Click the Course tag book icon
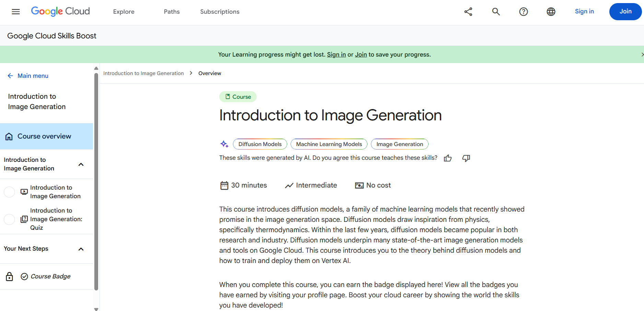The height and width of the screenshot is (311, 644). pyautogui.click(x=227, y=97)
